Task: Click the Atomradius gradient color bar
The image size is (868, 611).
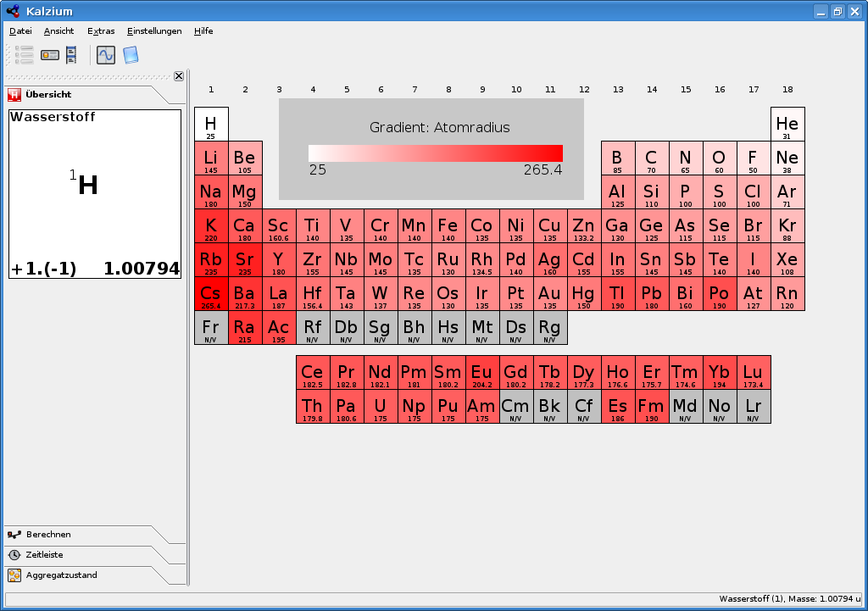Action: tap(436, 153)
